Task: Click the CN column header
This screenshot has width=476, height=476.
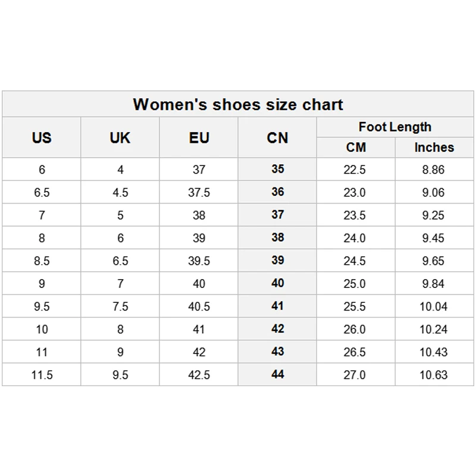Action: (x=277, y=138)
